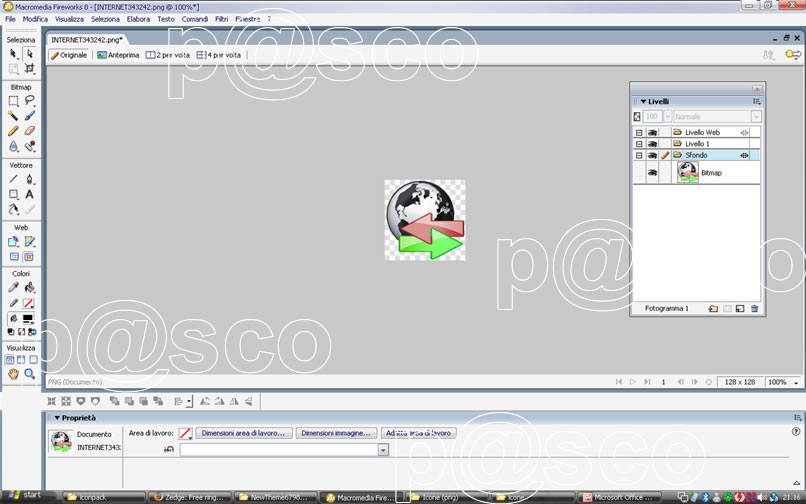Select the Slice tool

tap(29, 241)
